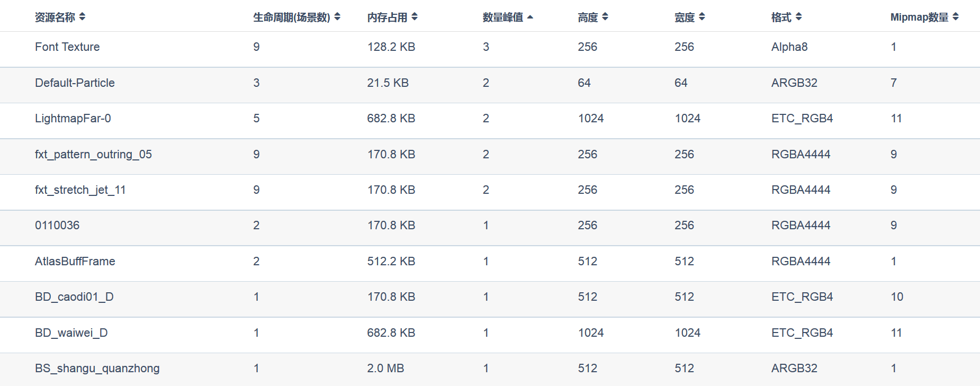This screenshot has width=980, height=386.
Task: Select the BD_caodi01_D resource name
Action: click(x=74, y=297)
